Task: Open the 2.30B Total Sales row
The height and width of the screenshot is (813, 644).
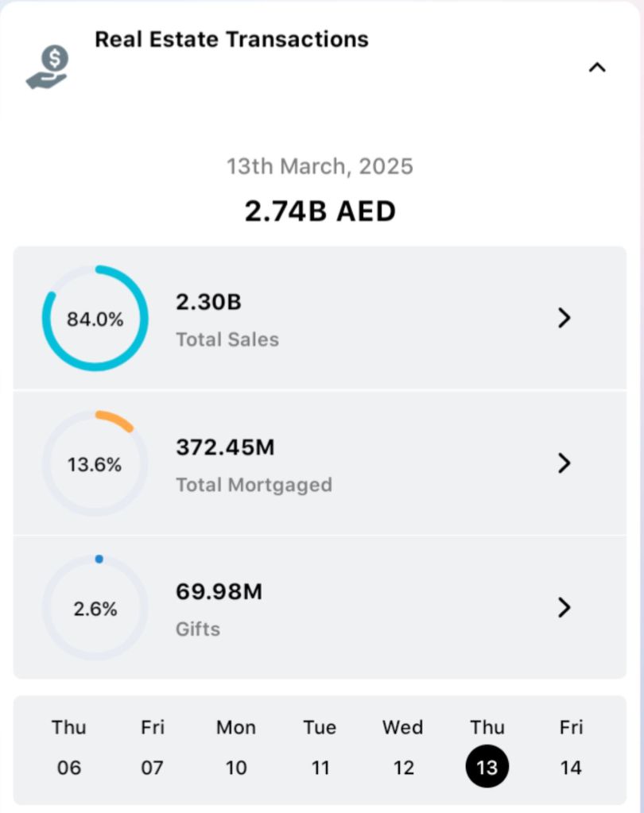Action: (318, 319)
